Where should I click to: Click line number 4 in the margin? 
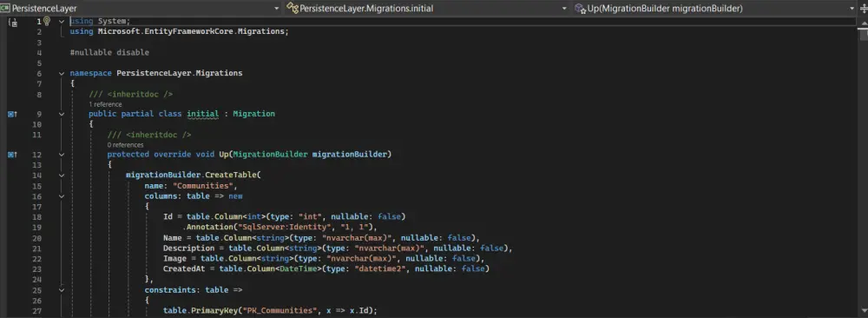pyautogui.click(x=39, y=53)
